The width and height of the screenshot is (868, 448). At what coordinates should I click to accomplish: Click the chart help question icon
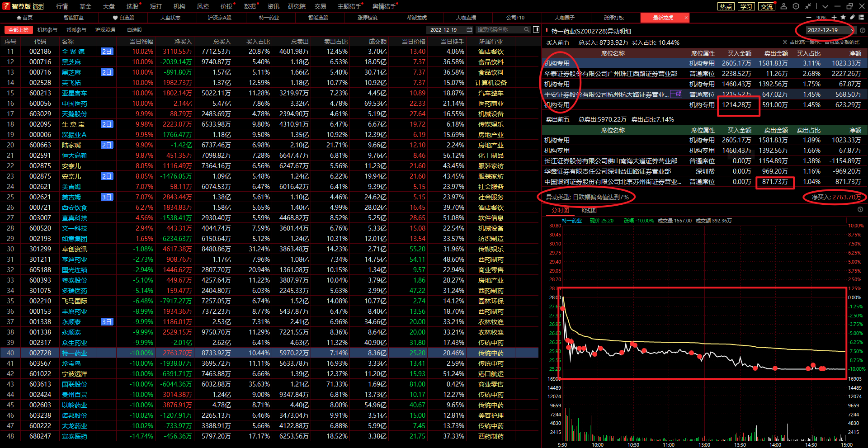click(x=860, y=210)
